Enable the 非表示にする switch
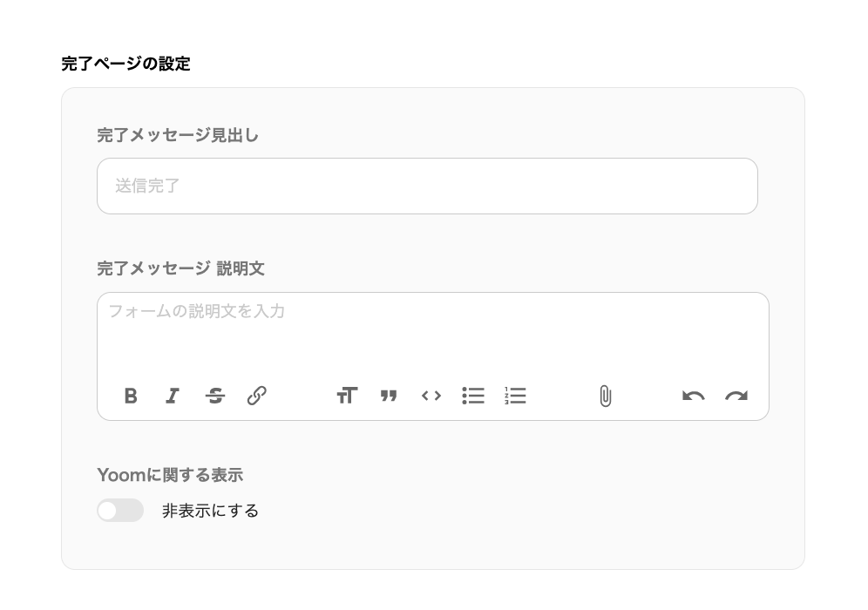The image size is (868, 610). pos(120,511)
